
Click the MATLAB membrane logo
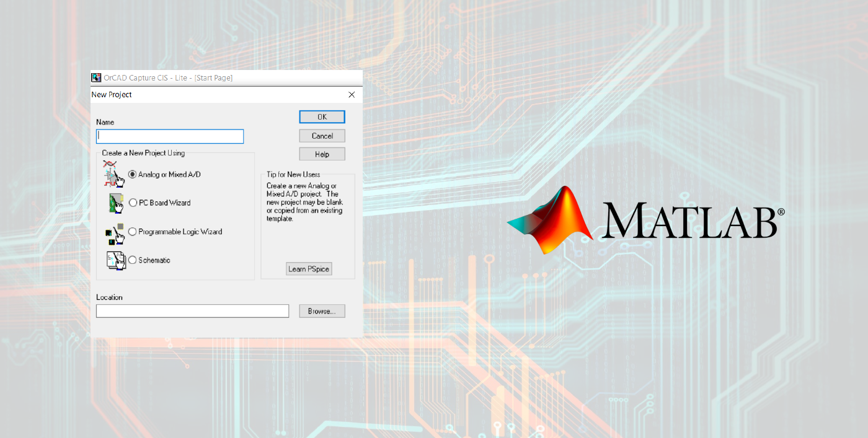(550, 220)
